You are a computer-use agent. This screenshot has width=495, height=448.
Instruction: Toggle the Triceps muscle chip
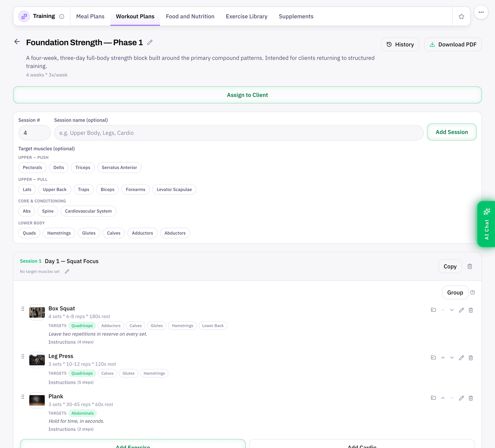pyautogui.click(x=83, y=168)
